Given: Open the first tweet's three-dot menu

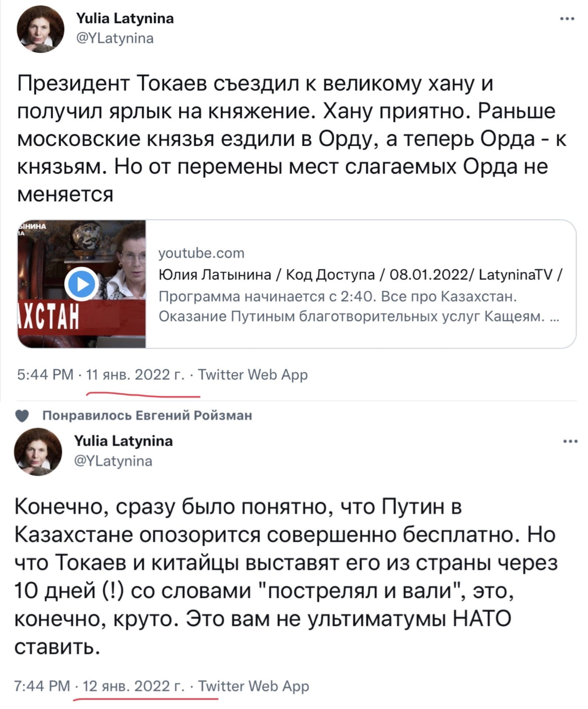Looking at the screenshot, I should [567, 19].
